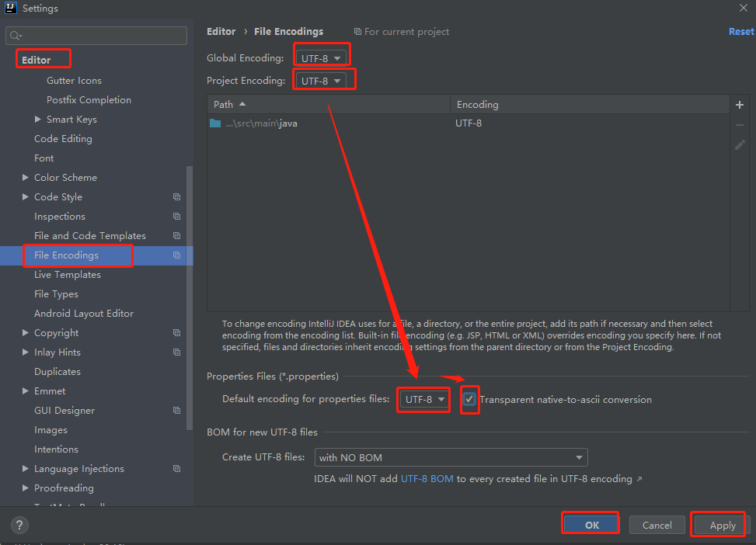Image resolution: width=756 pixels, height=545 pixels.
Task: Click project-level icon beside Inlay Hints
Action: 177,352
